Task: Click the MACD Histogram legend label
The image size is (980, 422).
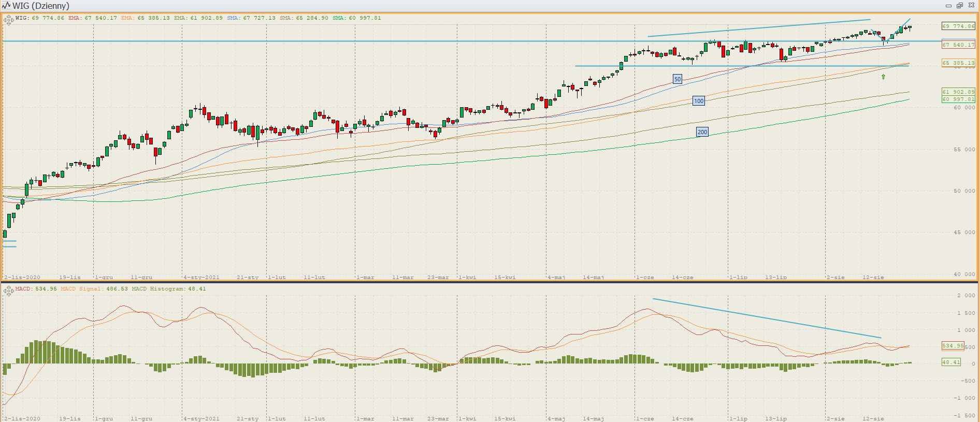Action: click(x=168, y=289)
